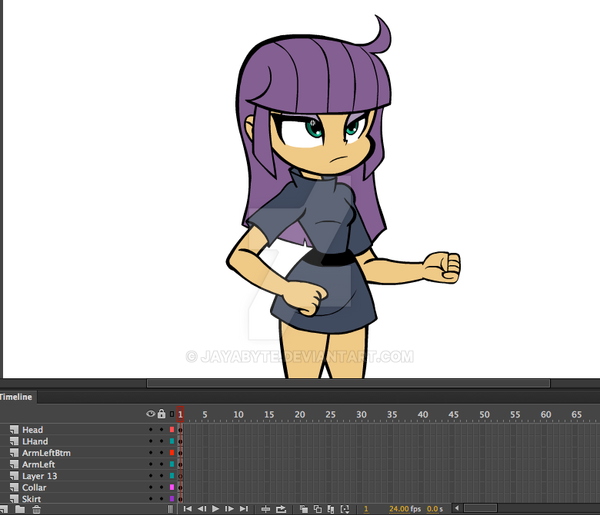Toggle loop playback button
The height and width of the screenshot is (515, 600).
coord(281,509)
